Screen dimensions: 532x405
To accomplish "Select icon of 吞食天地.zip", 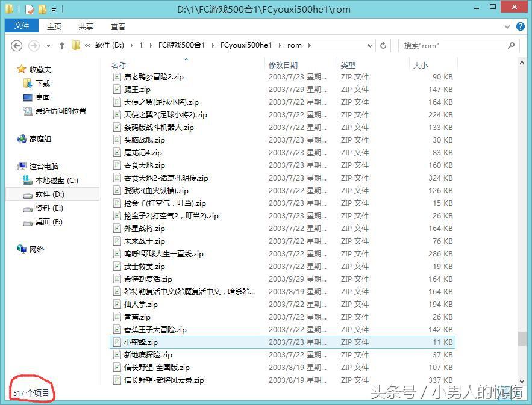I will coord(117,165).
